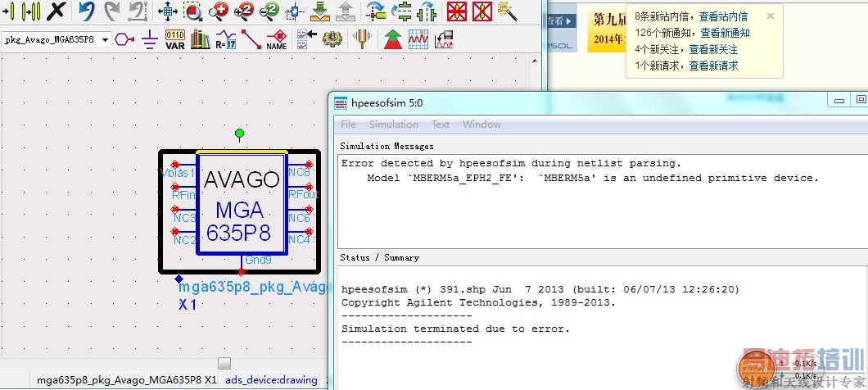The width and height of the screenshot is (868, 390).
Task: Close the yellow notification popup
Action: [770, 16]
